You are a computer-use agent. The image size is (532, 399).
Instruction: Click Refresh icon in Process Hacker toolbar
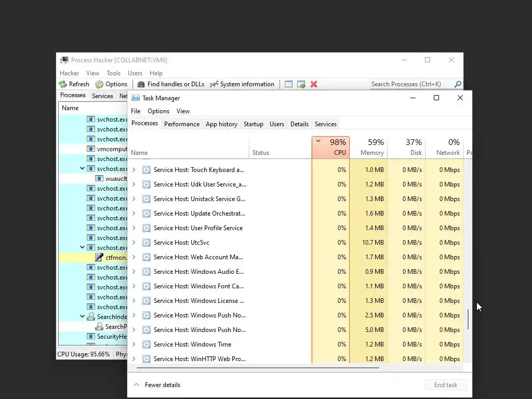coord(63,84)
